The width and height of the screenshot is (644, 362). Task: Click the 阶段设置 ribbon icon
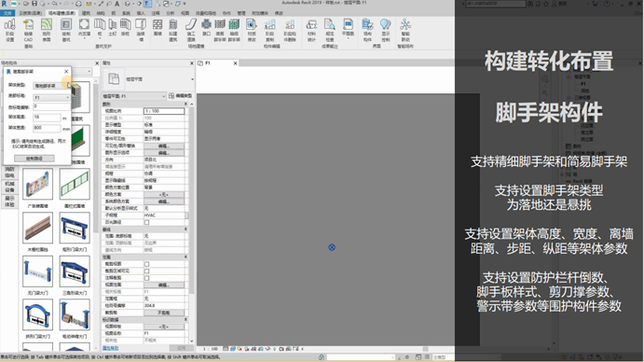click(10, 31)
